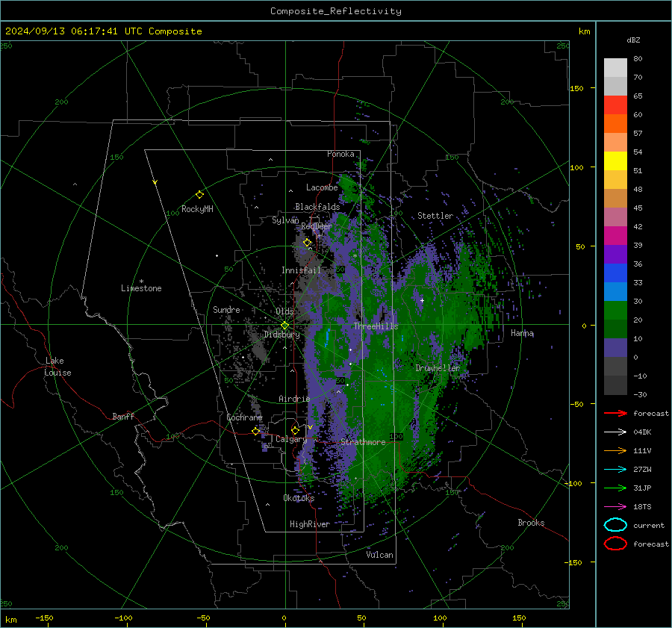Click the dBZ legend heading
Image resolution: width=672 pixels, height=628 pixels.
(x=633, y=40)
